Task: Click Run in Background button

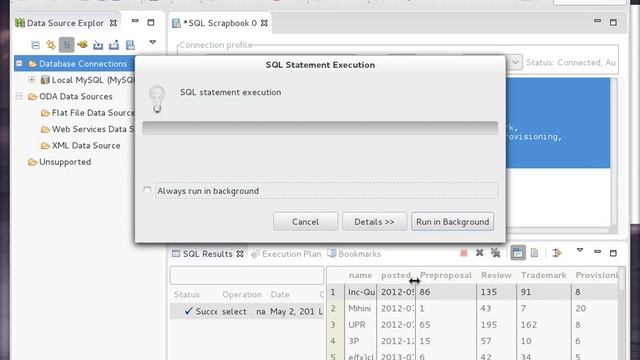Action: click(x=452, y=222)
